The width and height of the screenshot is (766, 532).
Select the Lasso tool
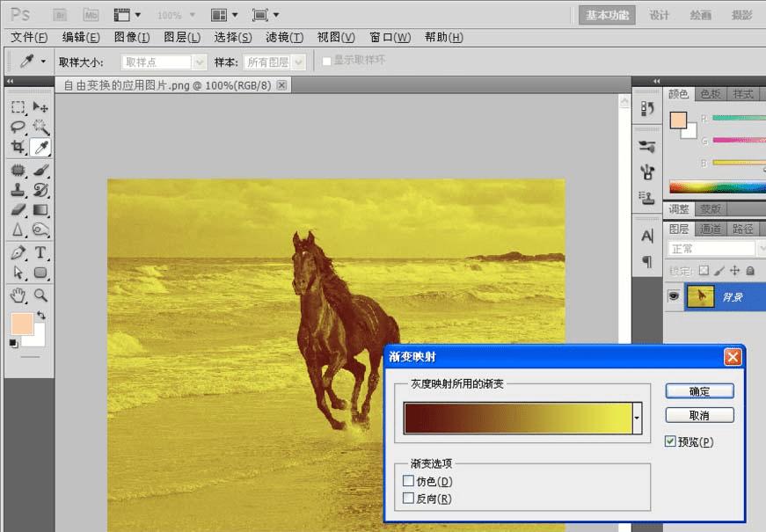click(x=18, y=127)
